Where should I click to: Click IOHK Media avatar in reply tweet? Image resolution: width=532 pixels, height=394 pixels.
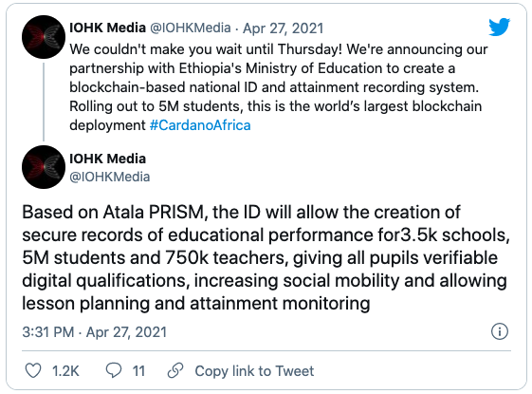tap(44, 167)
